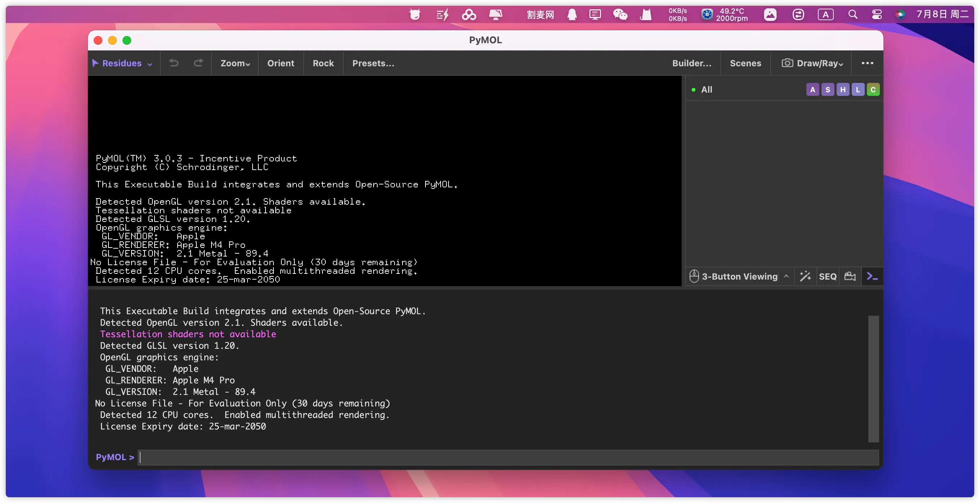
Task: Open the Scenes panel
Action: pos(745,63)
